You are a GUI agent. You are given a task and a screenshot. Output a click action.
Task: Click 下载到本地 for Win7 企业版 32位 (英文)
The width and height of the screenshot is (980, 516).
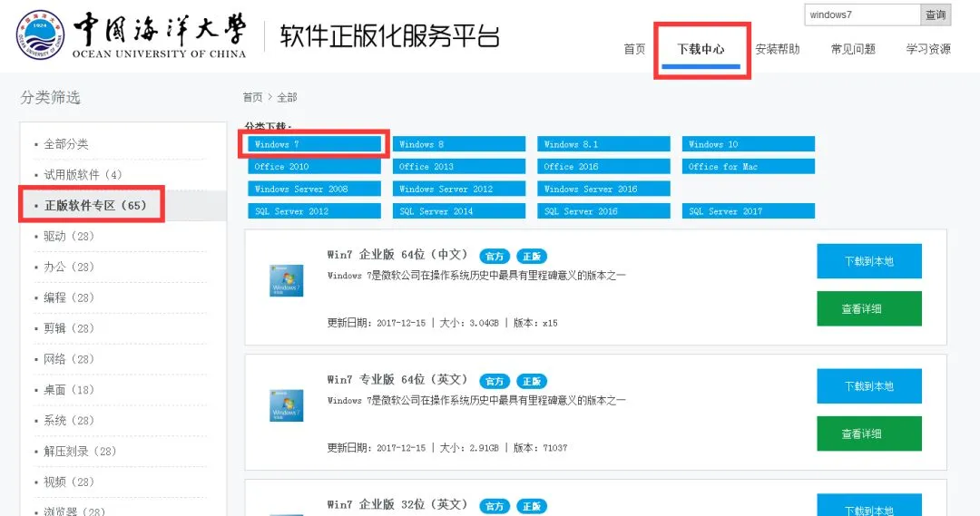(868, 505)
